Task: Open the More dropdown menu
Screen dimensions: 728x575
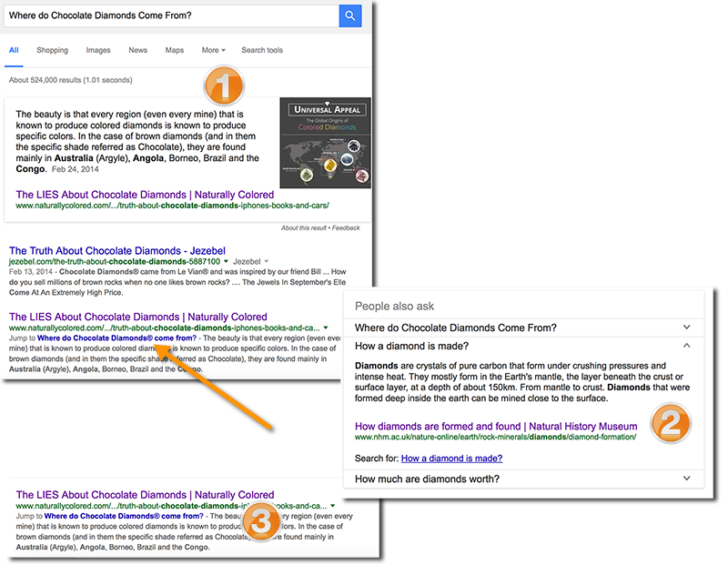Action: pyautogui.click(x=214, y=50)
